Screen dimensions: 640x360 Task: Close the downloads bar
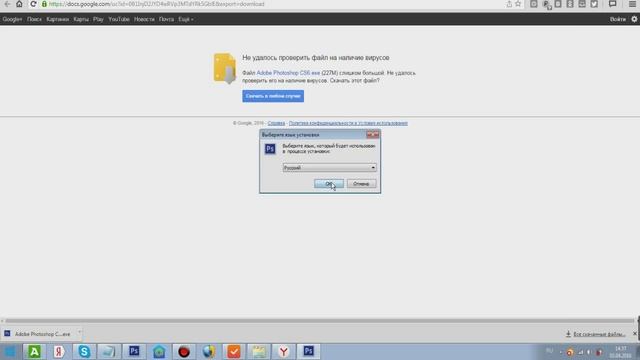(635, 334)
